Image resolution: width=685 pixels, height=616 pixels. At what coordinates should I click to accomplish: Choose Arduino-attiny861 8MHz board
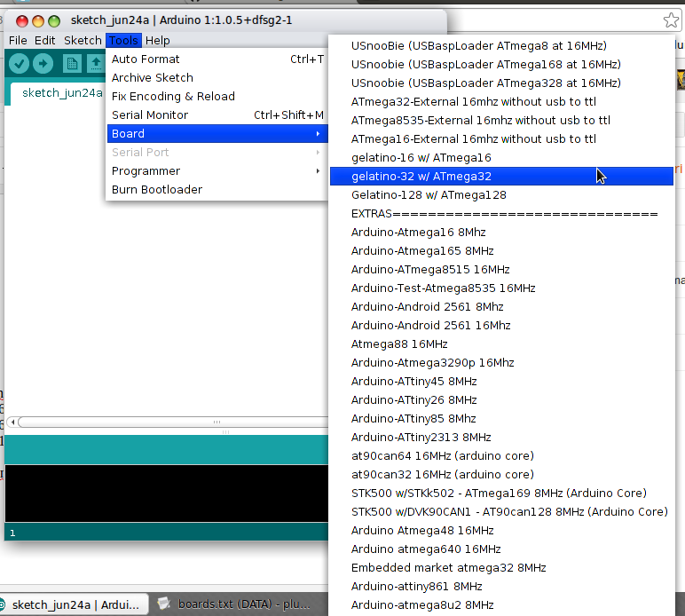coord(501,587)
